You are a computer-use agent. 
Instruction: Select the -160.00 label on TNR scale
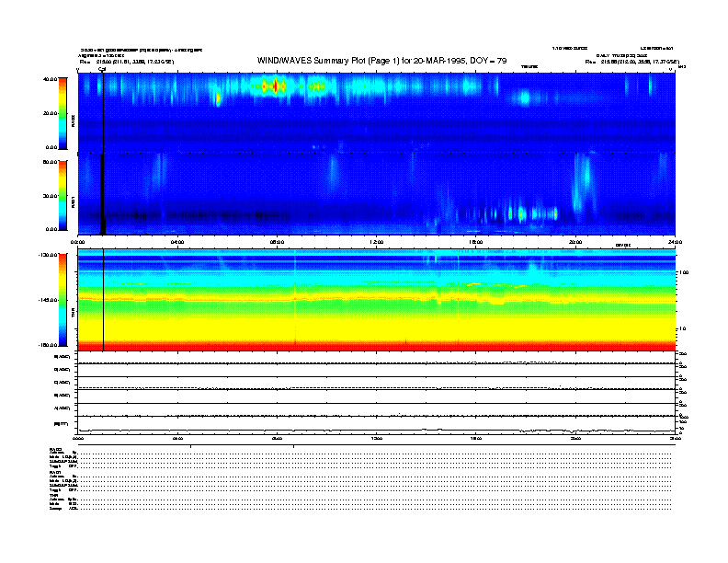(x=49, y=345)
